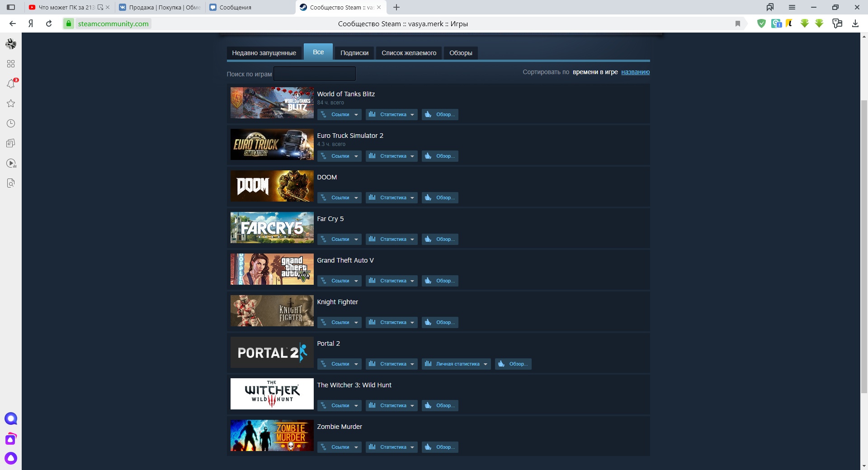Open the downloads arrow icon
The height and width of the screenshot is (470, 868).
pyautogui.click(x=855, y=23)
